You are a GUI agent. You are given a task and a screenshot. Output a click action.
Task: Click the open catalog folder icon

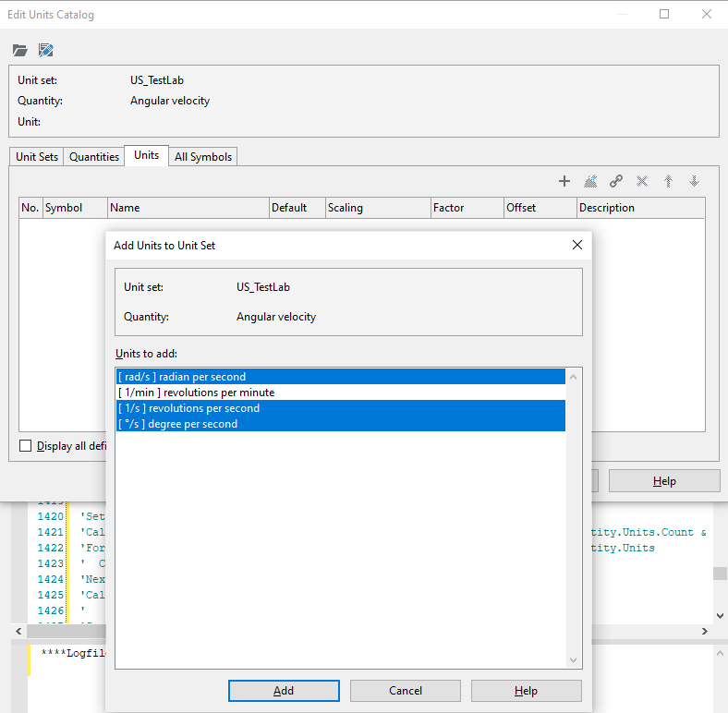coord(19,50)
